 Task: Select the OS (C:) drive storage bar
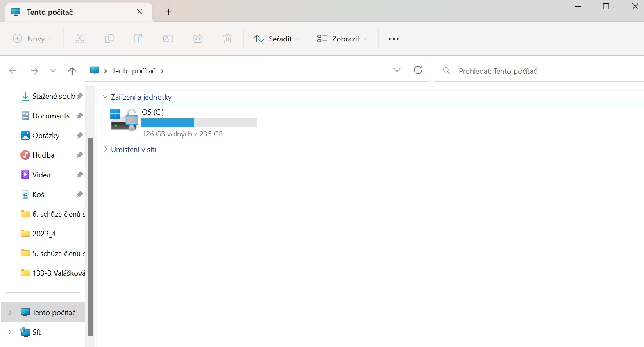tap(199, 123)
